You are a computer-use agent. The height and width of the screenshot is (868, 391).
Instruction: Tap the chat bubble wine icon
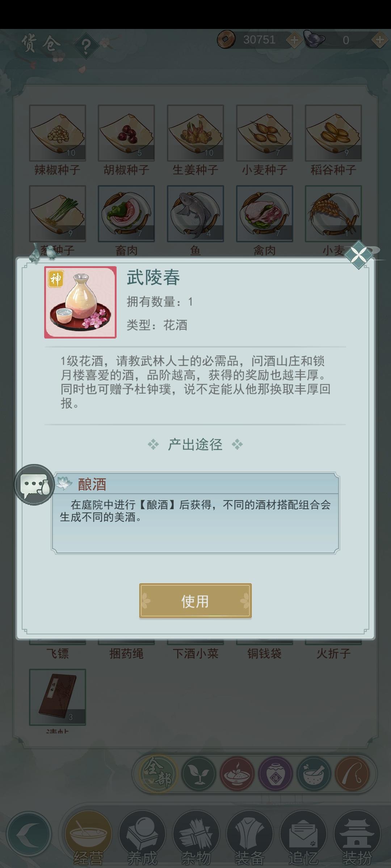tap(35, 485)
